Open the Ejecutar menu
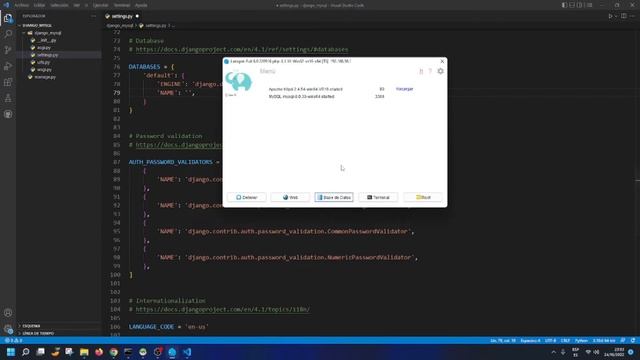 [x=100, y=5]
